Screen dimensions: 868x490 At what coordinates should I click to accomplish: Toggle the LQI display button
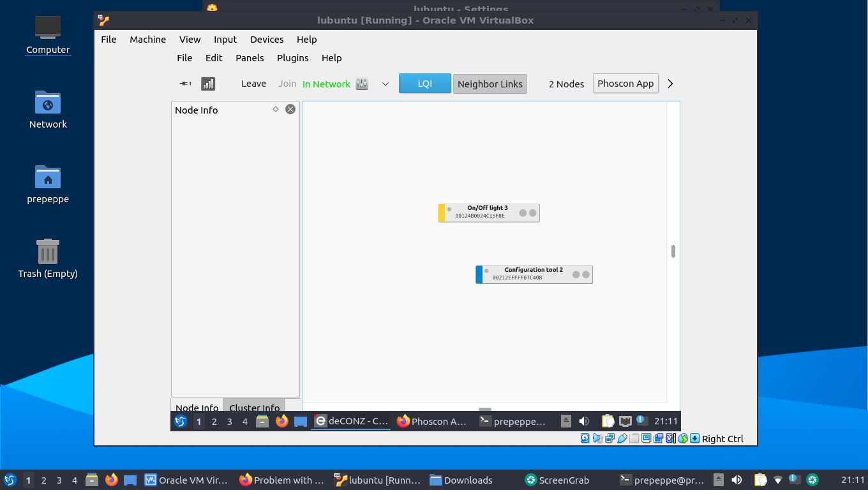[425, 84]
